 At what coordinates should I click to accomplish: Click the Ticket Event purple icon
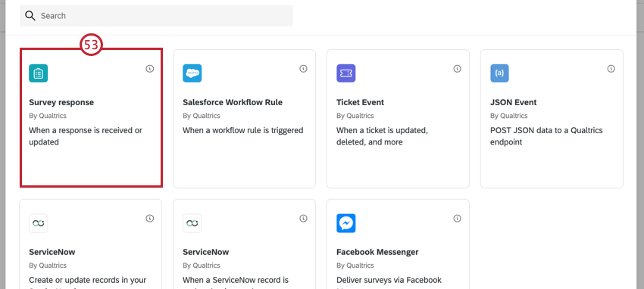(x=345, y=73)
